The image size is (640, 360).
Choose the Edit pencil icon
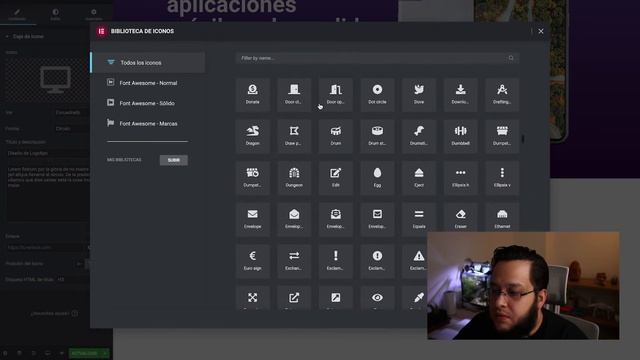click(x=336, y=178)
